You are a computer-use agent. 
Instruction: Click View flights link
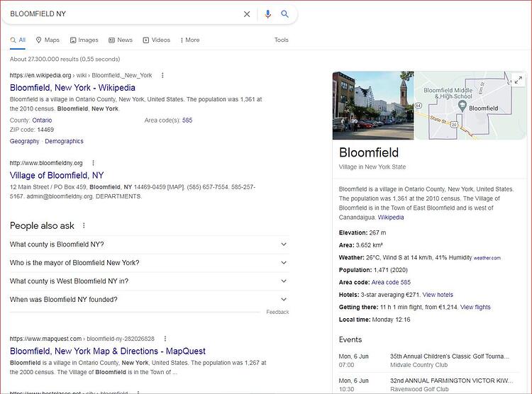475,308
